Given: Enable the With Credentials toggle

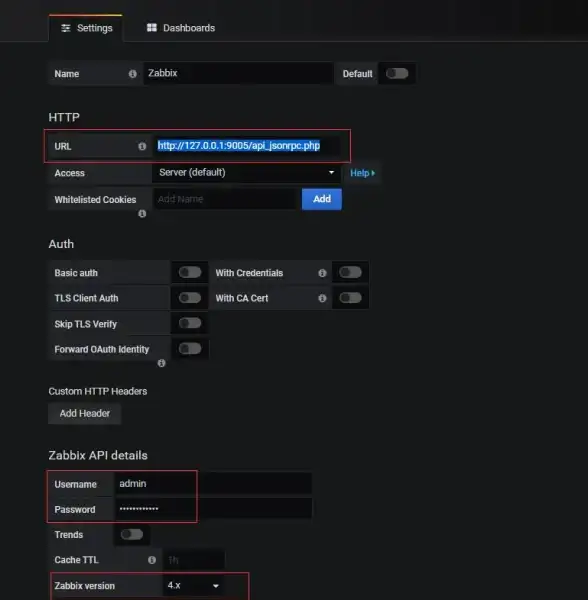Looking at the screenshot, I should (350, 272).
